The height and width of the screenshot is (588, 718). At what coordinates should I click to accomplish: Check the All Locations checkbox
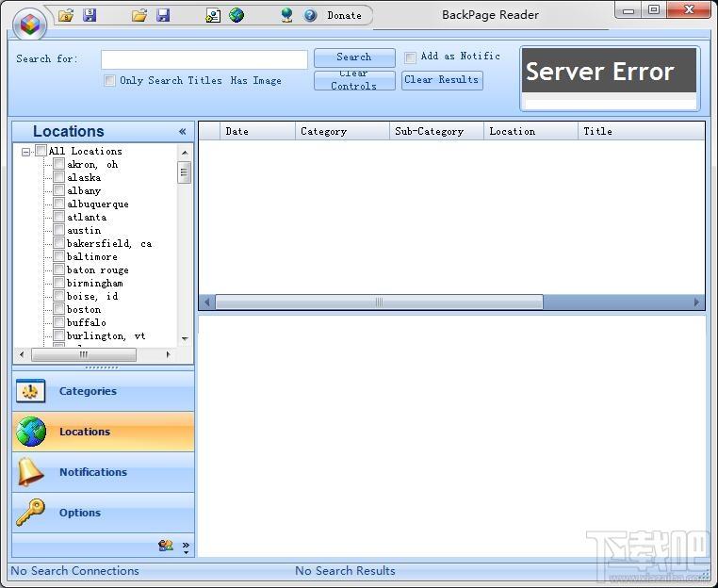pyautogui.click(x=41, y=150)
